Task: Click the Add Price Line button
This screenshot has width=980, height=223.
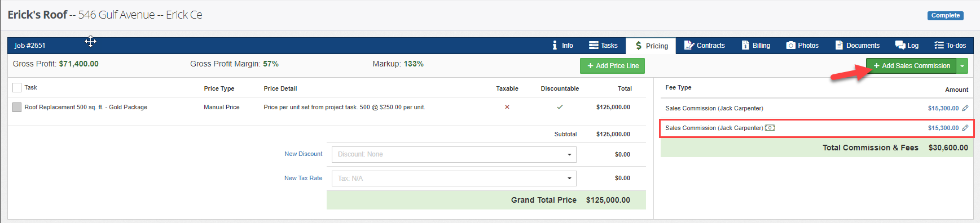Action: click(612, 66)
